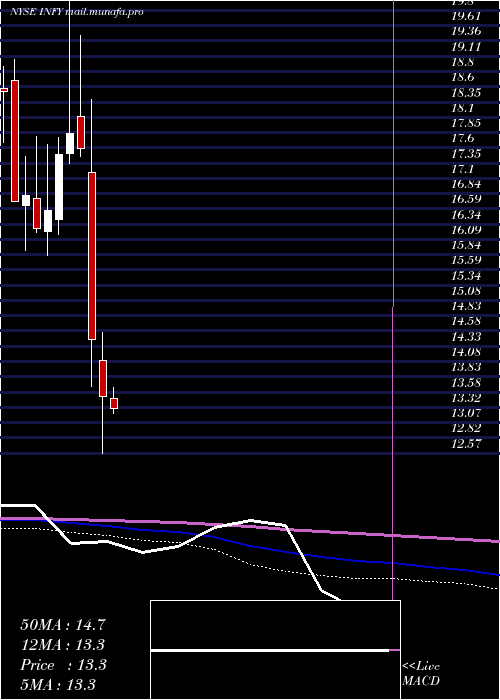Click the tallest red candlestick body
The image size is (500, 700).
point(92,256)
